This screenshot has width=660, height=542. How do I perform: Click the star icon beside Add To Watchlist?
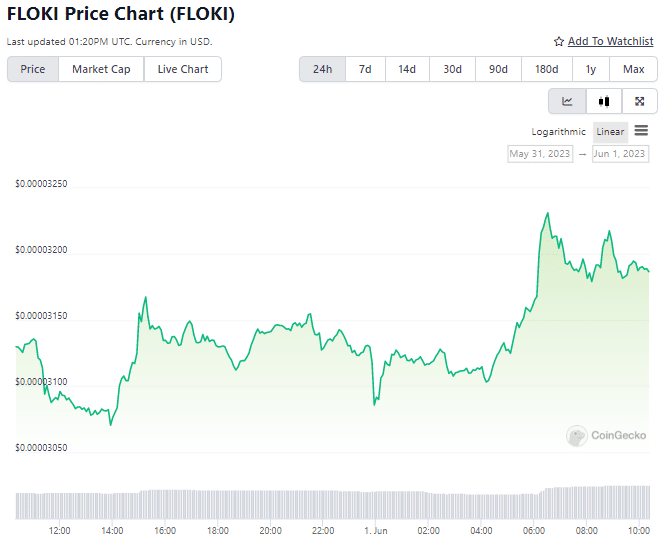click(x=559, y=42)
